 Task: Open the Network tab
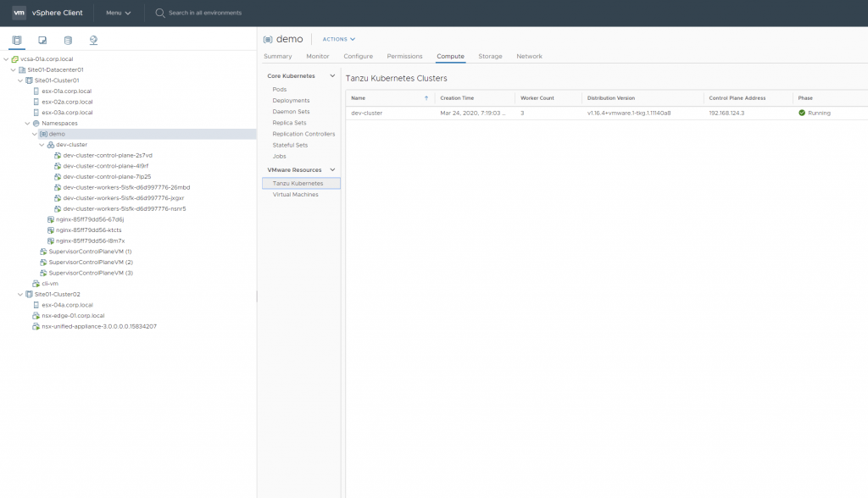(x=529, y=57)
